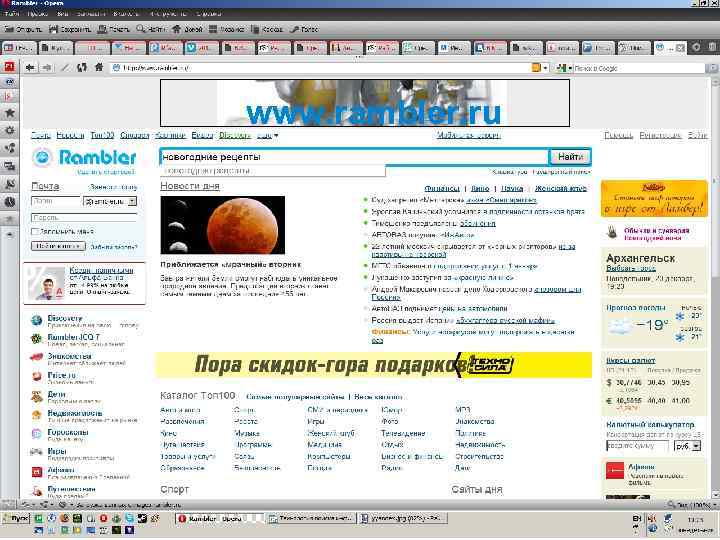The height and width of the screenshot is (540, 720).
Task: Open the Справка menu
Action: (x=208, y=14)
